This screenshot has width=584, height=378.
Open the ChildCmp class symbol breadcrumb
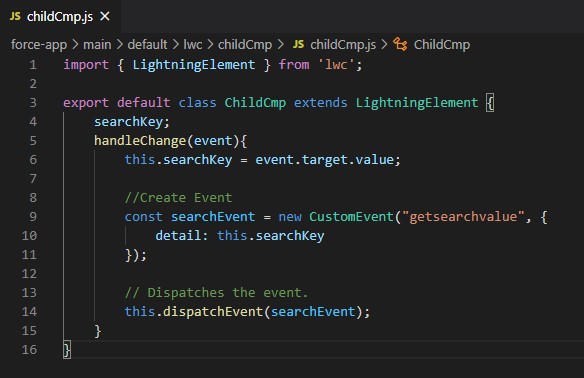442,45
